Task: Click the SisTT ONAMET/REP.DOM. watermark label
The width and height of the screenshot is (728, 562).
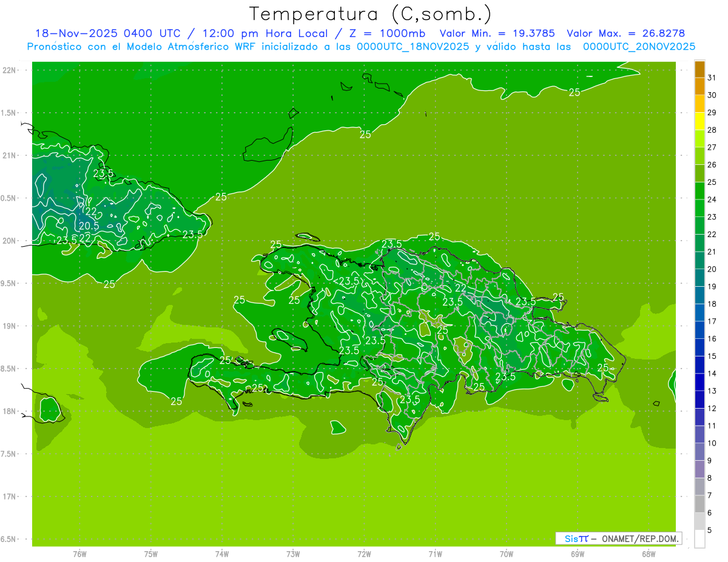Action: pyautogui.click(x=619, y=538)
